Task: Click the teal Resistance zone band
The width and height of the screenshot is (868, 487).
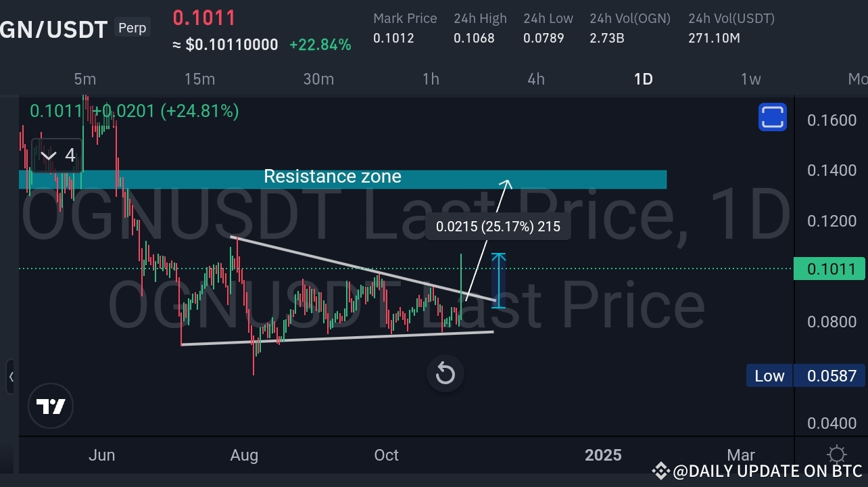Action: pyautogui.click(x=333, y=177)
